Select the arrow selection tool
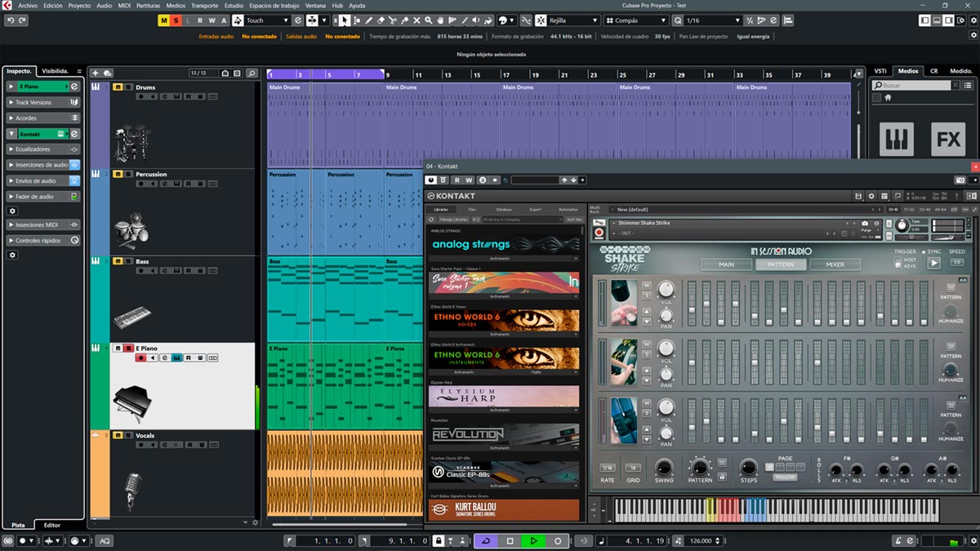The width and height of the screenshot is (980, 551). click(x=345, y=20)
